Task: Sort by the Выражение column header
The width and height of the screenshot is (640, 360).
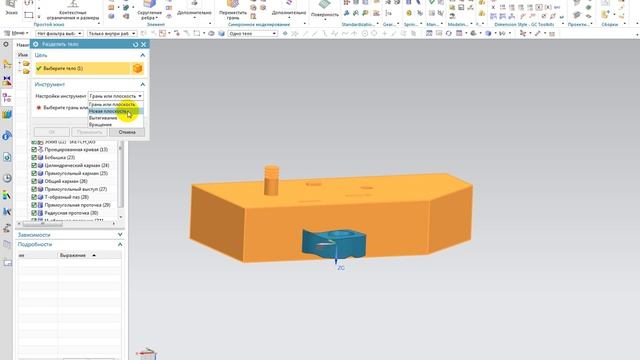Action: pos(89,256)
